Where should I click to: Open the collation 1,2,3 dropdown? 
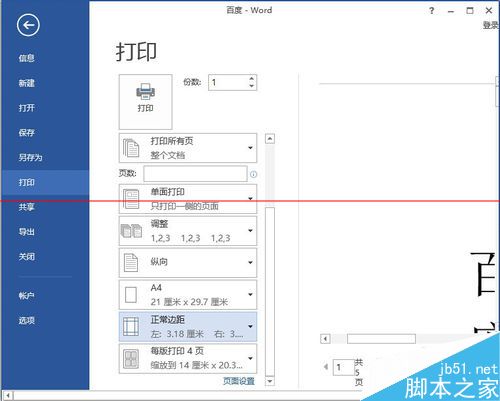tap(188, 231)
